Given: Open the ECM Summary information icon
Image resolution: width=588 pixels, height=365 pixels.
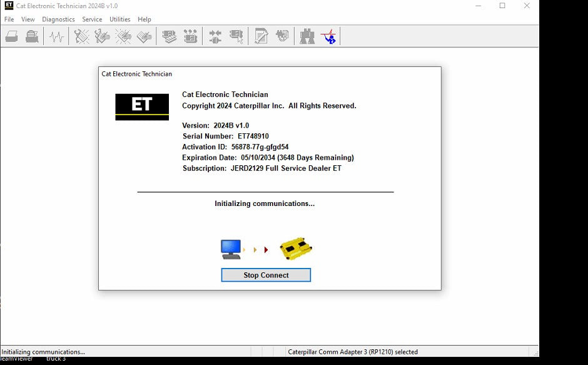Looking at the screenshot, I should [x=169, y=36].
